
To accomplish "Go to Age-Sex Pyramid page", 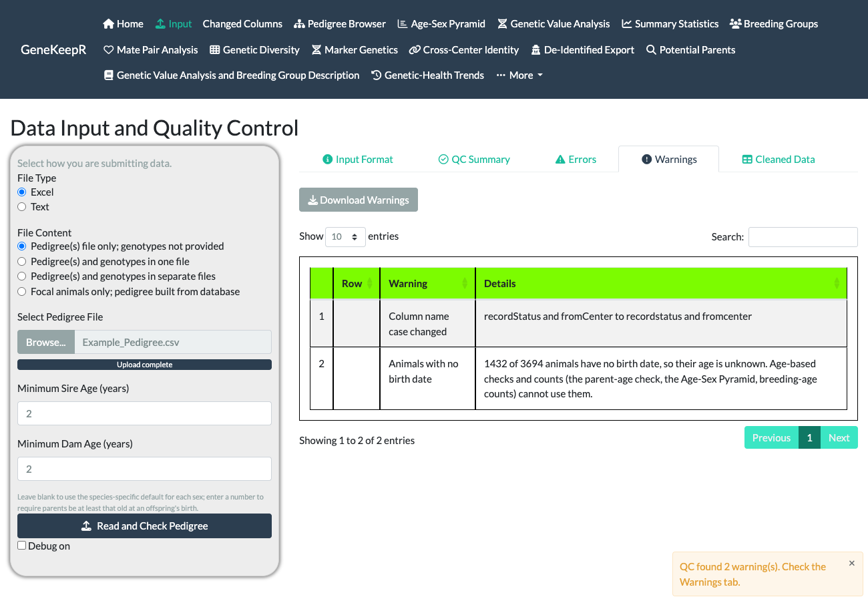I will pos(441,23).
